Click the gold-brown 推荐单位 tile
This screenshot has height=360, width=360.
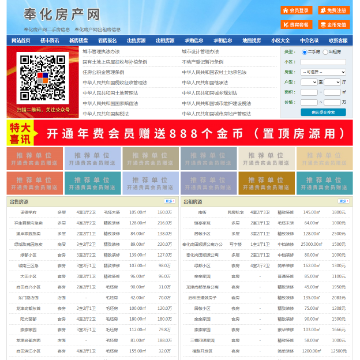[267, 183]
